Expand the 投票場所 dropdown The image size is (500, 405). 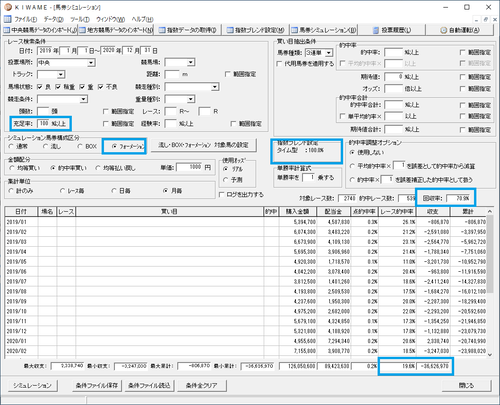click(91, 63)
